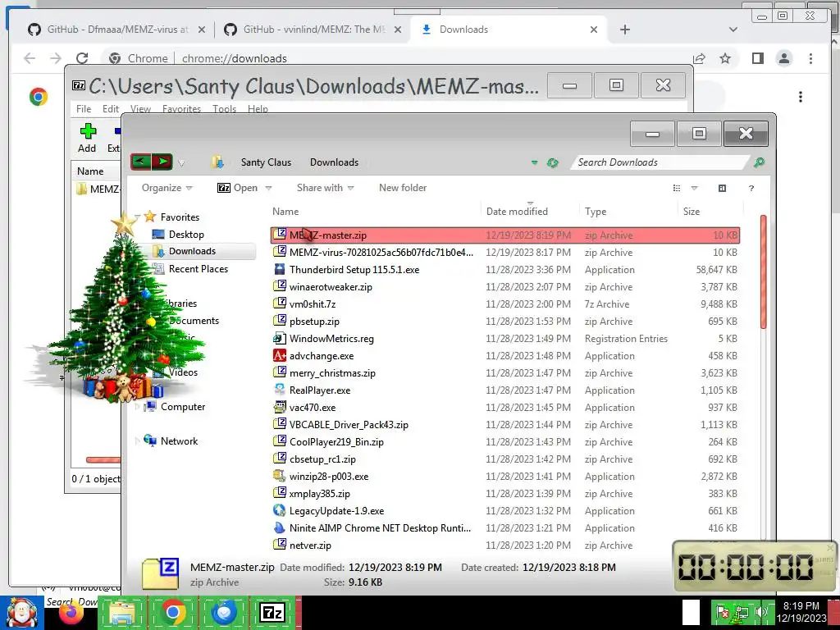The image size is (840, 630).
Task: Expand the Network tree node
Action: 138,441
